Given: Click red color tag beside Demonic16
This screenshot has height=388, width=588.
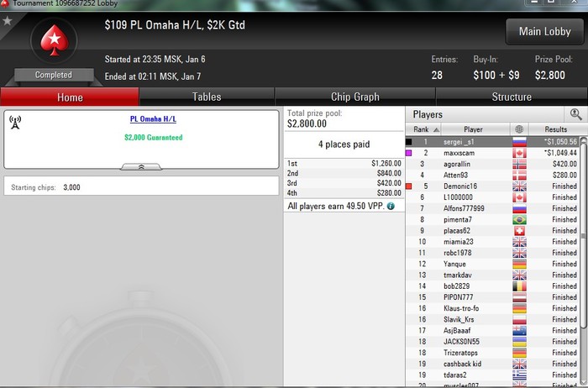Looking at the screenshot, I should (x=409, y=186).
